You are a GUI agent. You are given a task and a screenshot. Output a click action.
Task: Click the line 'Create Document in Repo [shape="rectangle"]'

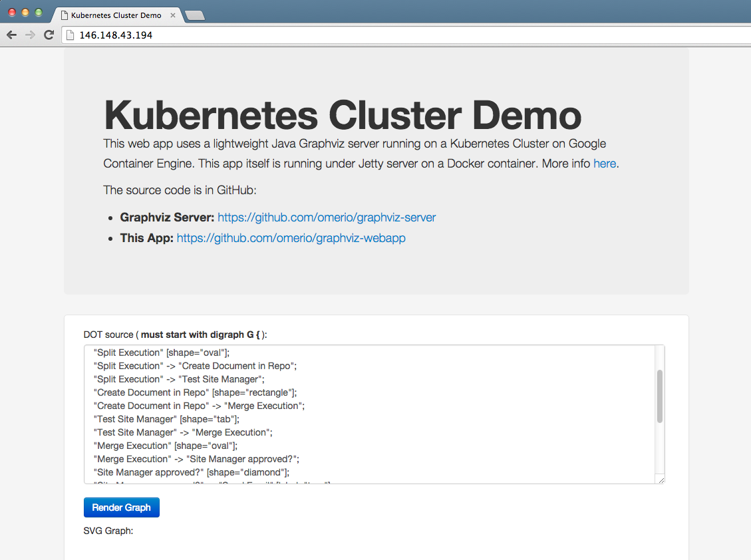coord(196,393)
